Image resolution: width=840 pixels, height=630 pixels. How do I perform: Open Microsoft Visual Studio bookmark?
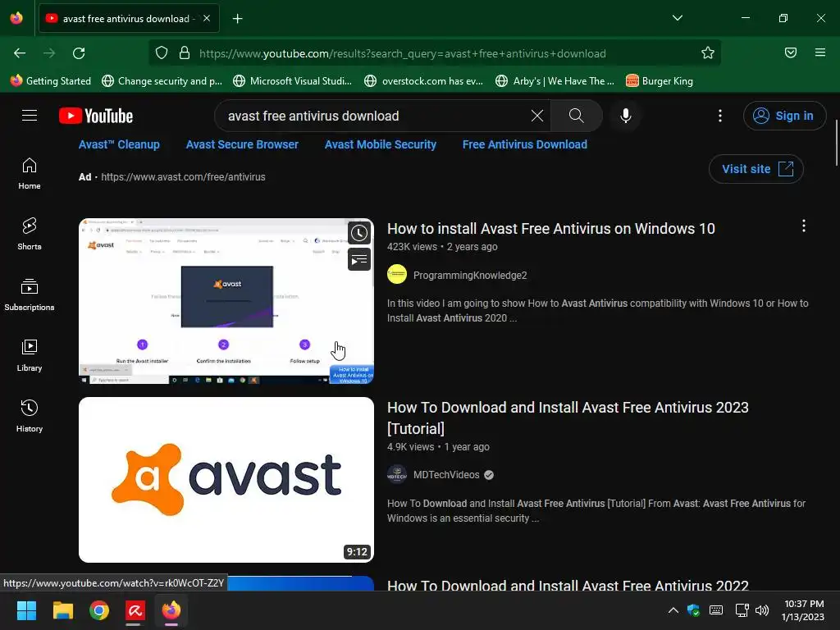(x=293, y=81)
